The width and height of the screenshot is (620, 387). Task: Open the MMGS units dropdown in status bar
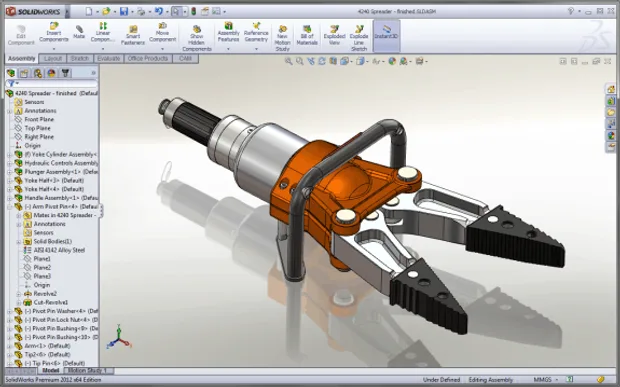[x=557, y=380]
